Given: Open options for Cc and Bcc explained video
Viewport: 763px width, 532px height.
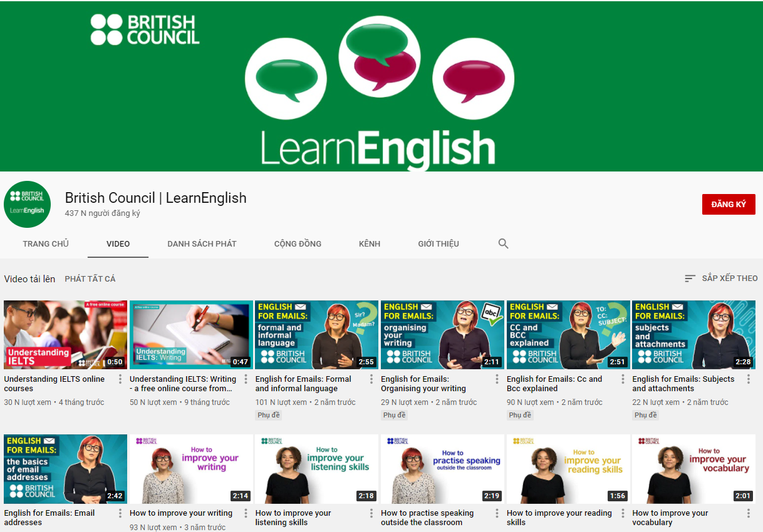Looking at the screenshot, I should tap(623, 379).
